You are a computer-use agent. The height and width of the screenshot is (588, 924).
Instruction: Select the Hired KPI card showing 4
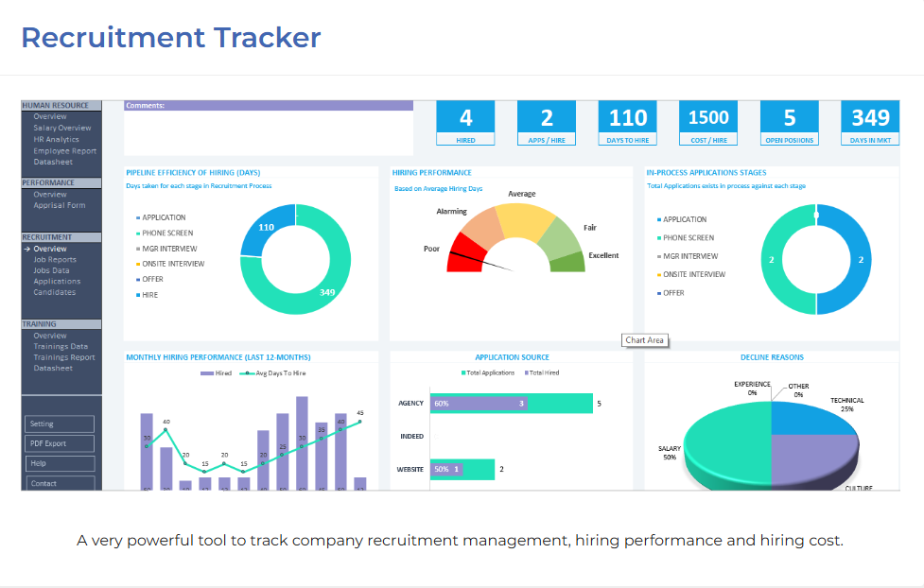coord(465,123)
